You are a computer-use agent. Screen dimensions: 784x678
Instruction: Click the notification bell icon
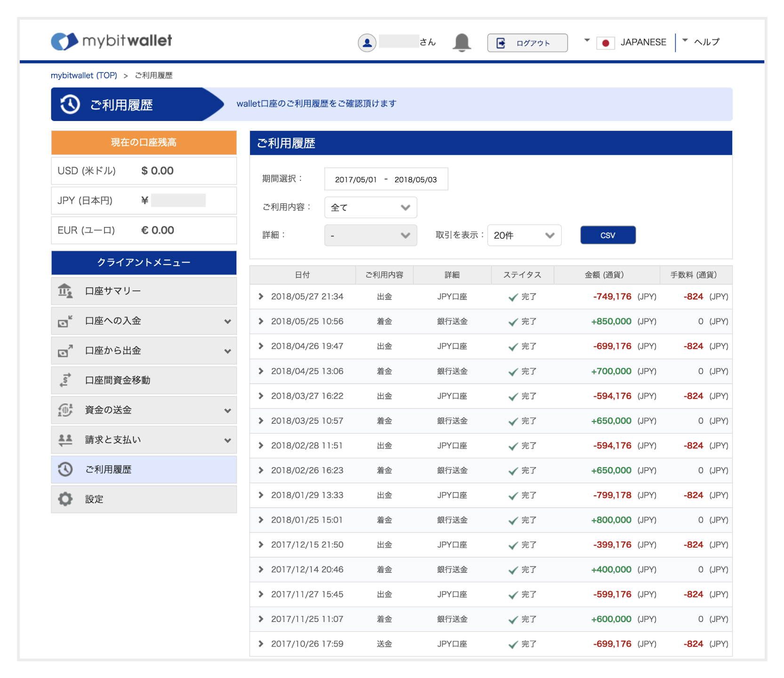pyautogui.click(x=461, y=42)
